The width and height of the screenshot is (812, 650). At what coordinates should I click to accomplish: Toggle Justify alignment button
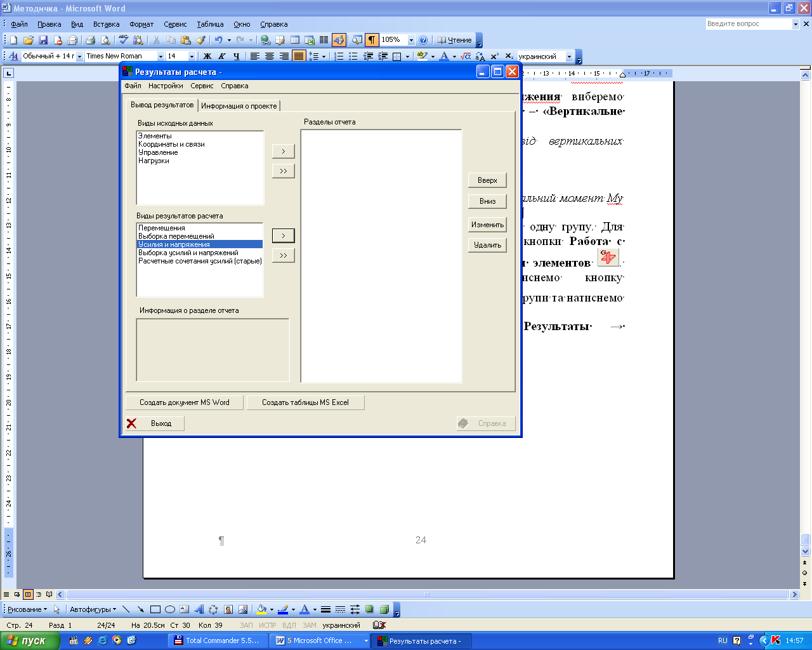[299, 56]
